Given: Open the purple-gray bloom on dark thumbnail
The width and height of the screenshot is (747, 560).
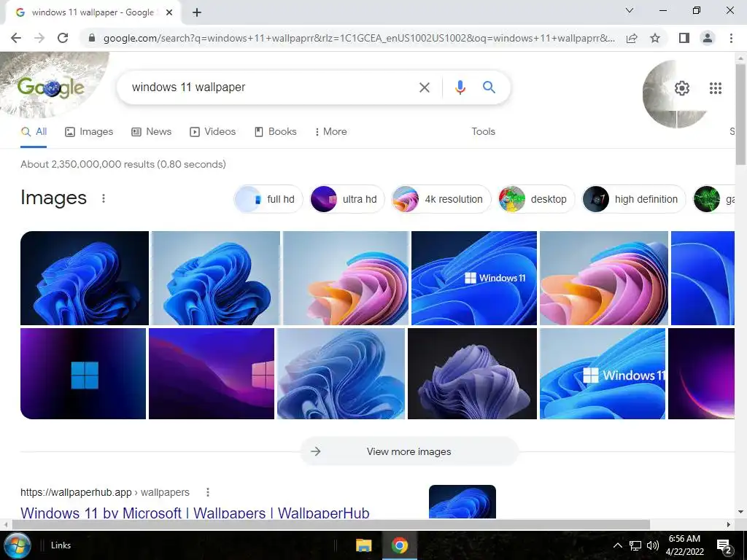Looking at the screenshot, I should pos(472,374).
